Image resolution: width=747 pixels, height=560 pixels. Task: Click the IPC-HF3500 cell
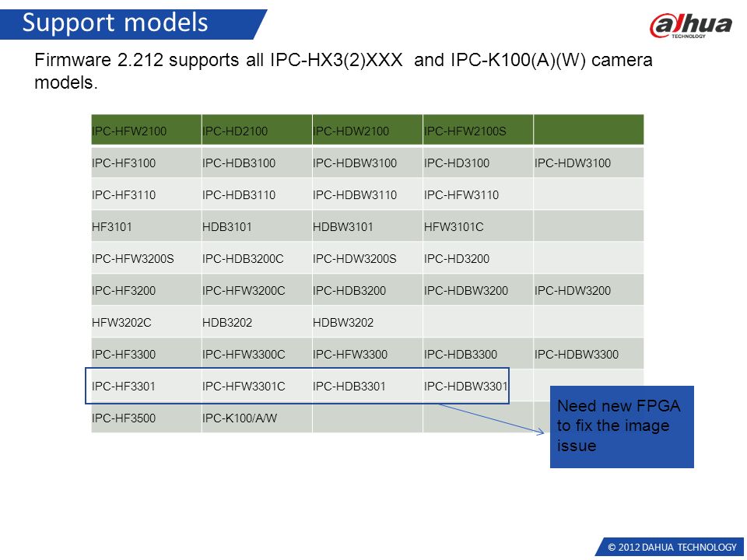[146, 418]
